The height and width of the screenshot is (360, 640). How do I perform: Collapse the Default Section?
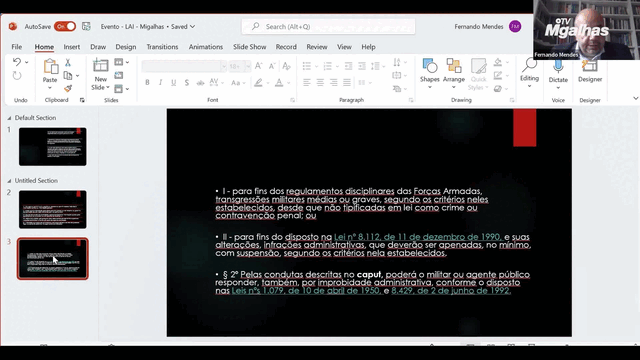click(x=9, y=118)
